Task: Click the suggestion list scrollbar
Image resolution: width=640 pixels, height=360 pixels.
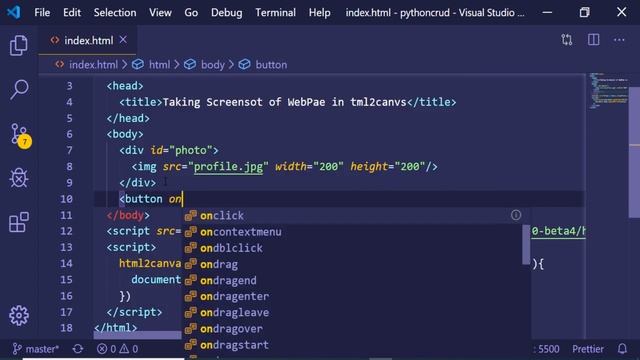Action: pyautogui.click(x=526, y=244)
